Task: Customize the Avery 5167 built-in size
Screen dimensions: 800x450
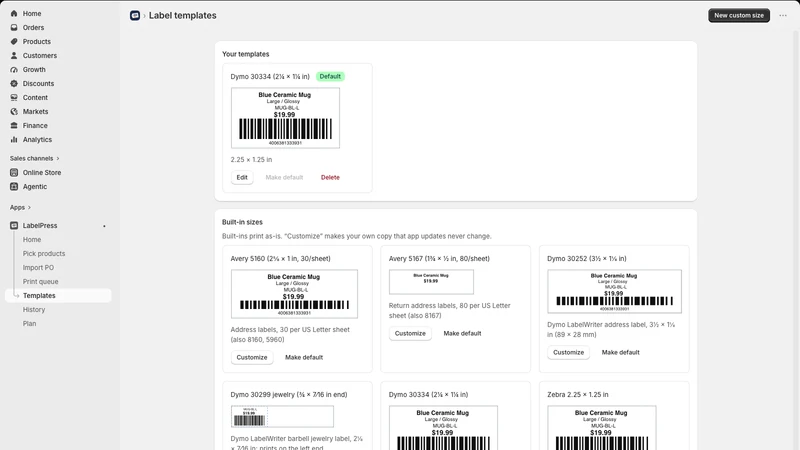Action: tap(410, 333)
